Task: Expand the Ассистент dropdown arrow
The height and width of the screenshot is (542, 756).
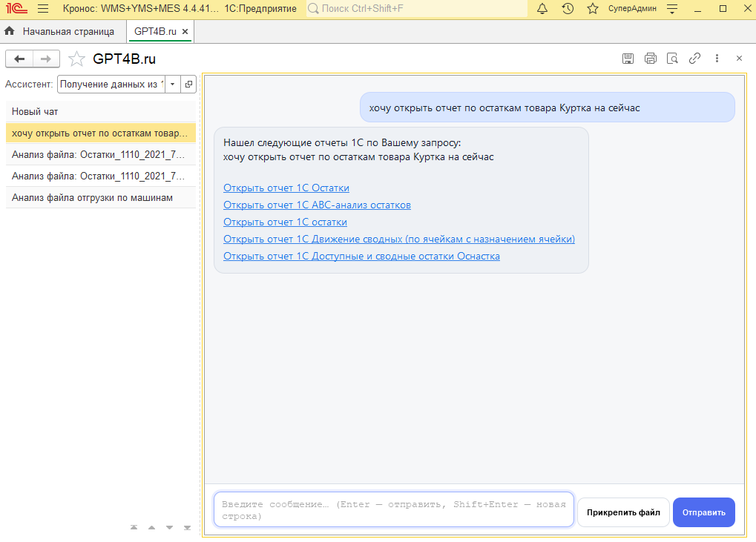Action: [172, 85]
